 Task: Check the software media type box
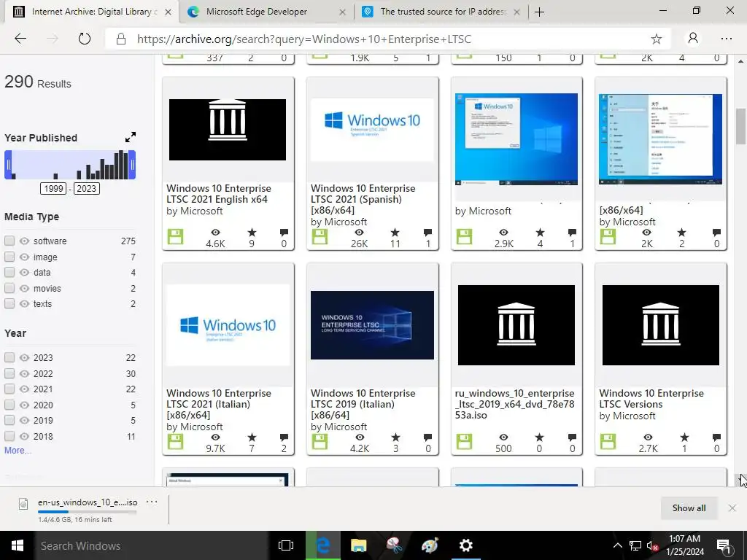tap(9, 241)
